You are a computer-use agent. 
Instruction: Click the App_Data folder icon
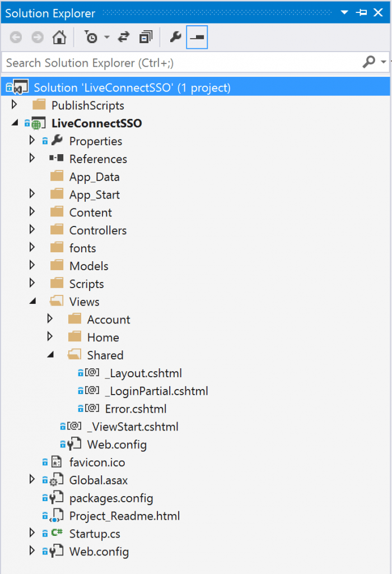(x=57, y=176)
